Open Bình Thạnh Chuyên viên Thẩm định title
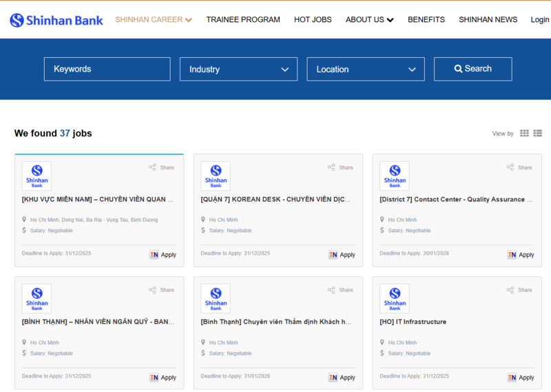Screen dimensions: 551x392 pos(276,322)
